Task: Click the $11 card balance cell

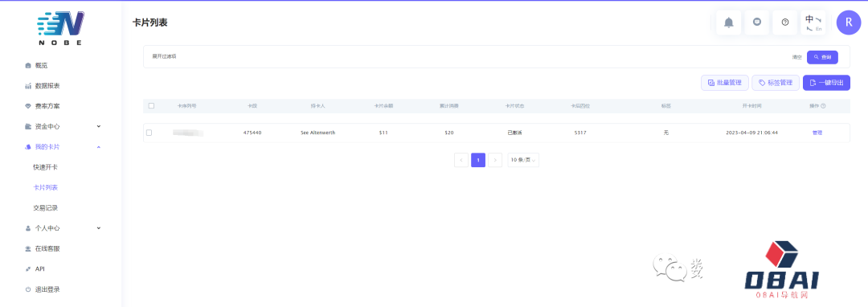Action: point(383,133)
